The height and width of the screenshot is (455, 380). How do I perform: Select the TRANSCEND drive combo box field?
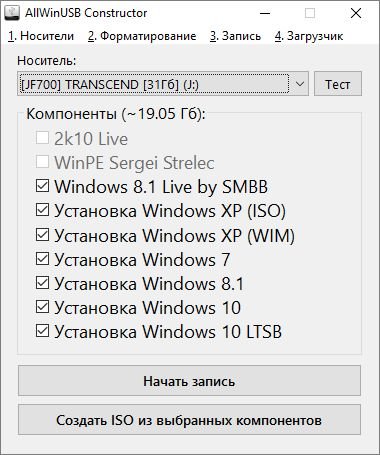click(163, 84)
